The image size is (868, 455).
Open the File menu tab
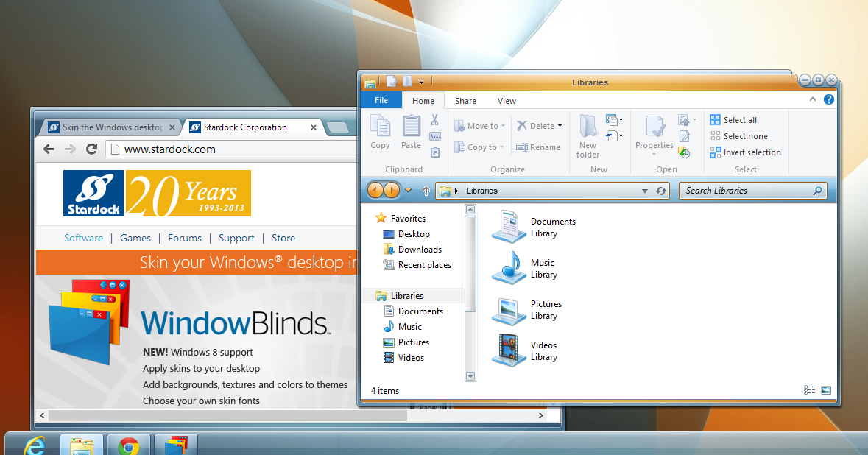(x=381, y=100)
